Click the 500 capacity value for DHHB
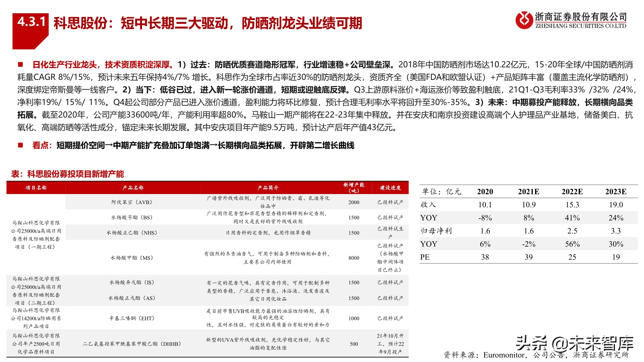The height and width of the screenshot is (362, 644). 354,344
